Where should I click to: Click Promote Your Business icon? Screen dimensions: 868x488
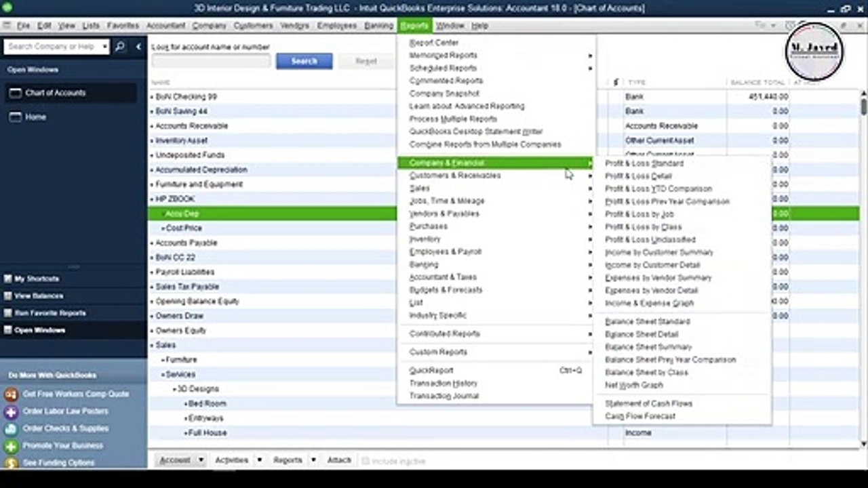[x=11, y=446]
